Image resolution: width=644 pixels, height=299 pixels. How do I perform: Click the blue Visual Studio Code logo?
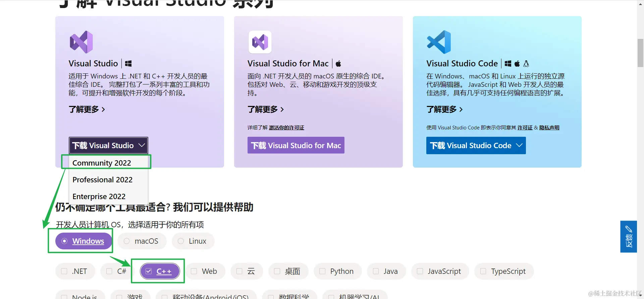pyautogui.click(x=439, y=42)
